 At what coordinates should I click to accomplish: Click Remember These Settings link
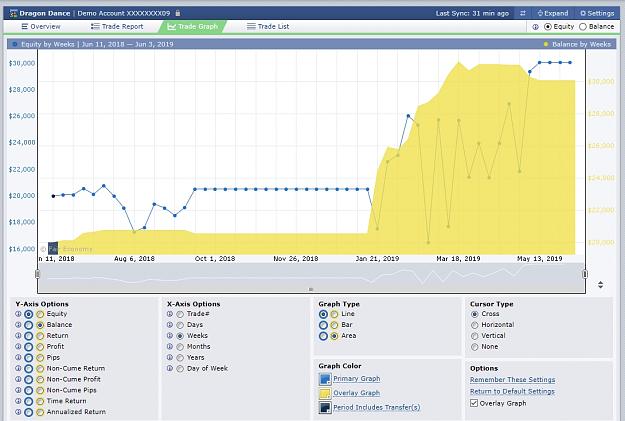pyautogui.click(x=513, y=380)
